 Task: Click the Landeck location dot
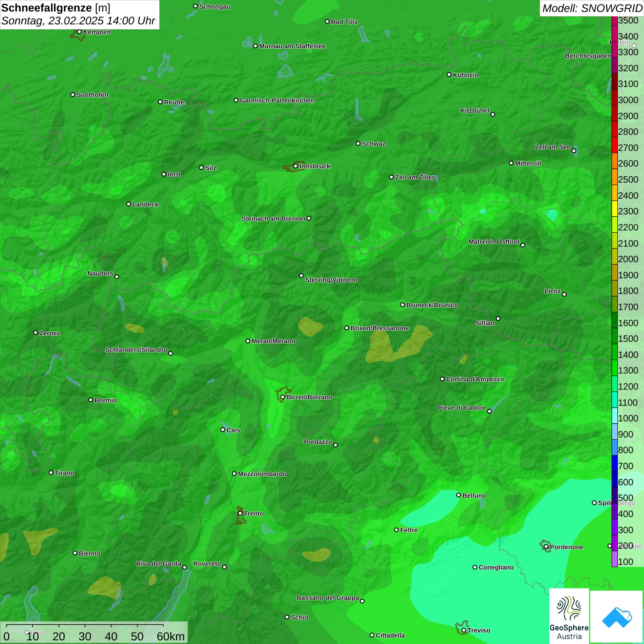point(128,204)
